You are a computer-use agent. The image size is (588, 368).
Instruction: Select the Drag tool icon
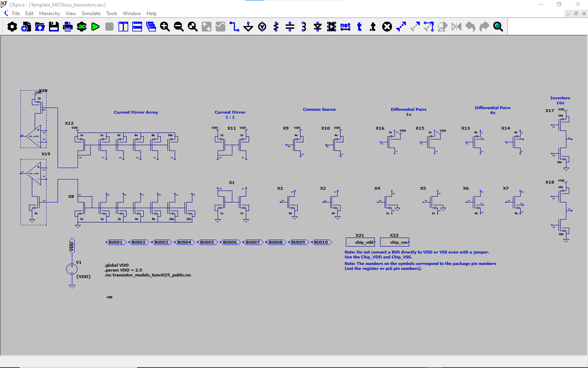[x=429, y=27]
